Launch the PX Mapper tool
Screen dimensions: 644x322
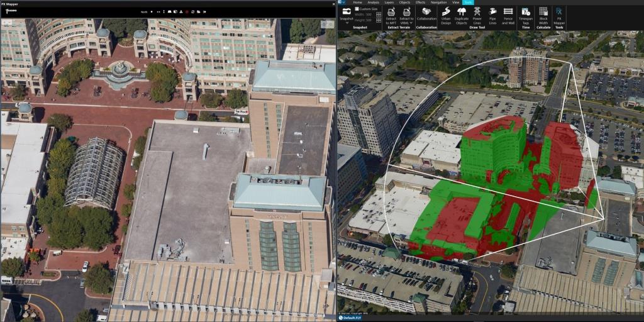(559, 16)
